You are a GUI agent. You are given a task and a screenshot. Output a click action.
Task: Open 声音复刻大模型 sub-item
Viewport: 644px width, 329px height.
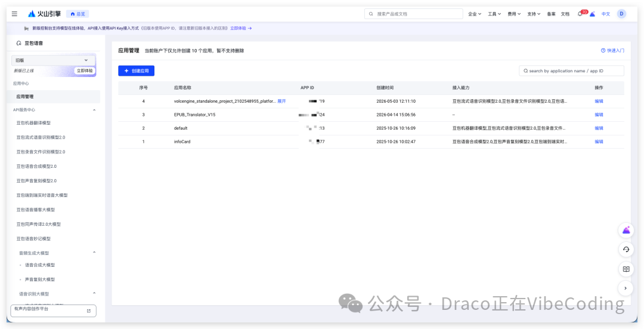click(40, 279)
